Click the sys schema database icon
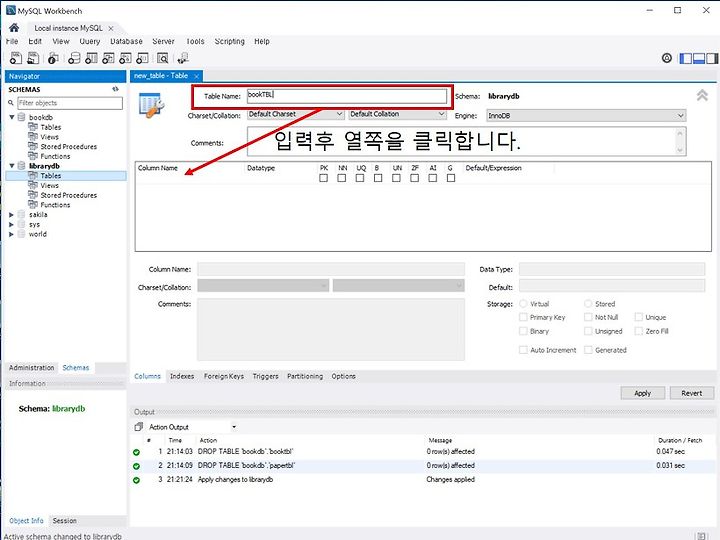Image resolution: width=720 pixels, height=540 pixels. [21, 224]
